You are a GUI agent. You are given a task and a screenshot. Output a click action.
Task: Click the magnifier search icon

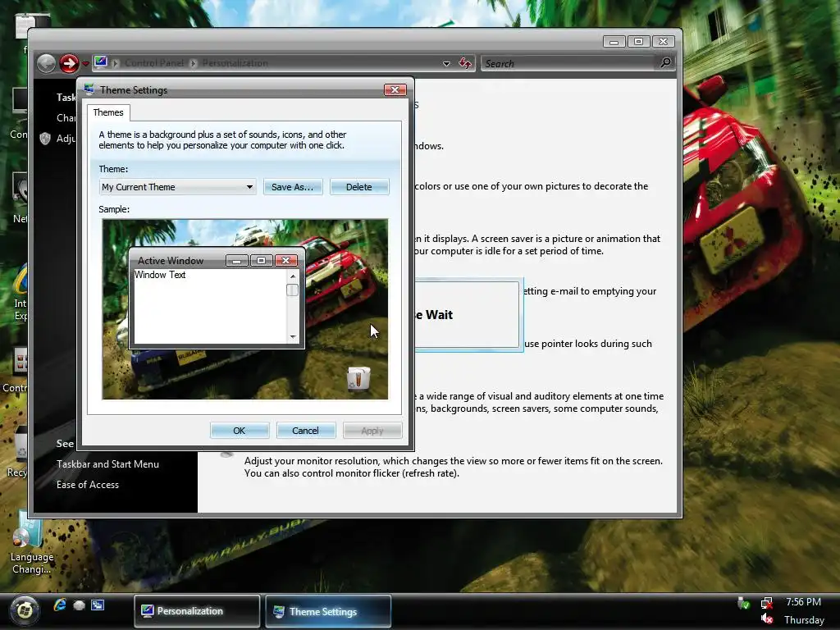point(665,63)
